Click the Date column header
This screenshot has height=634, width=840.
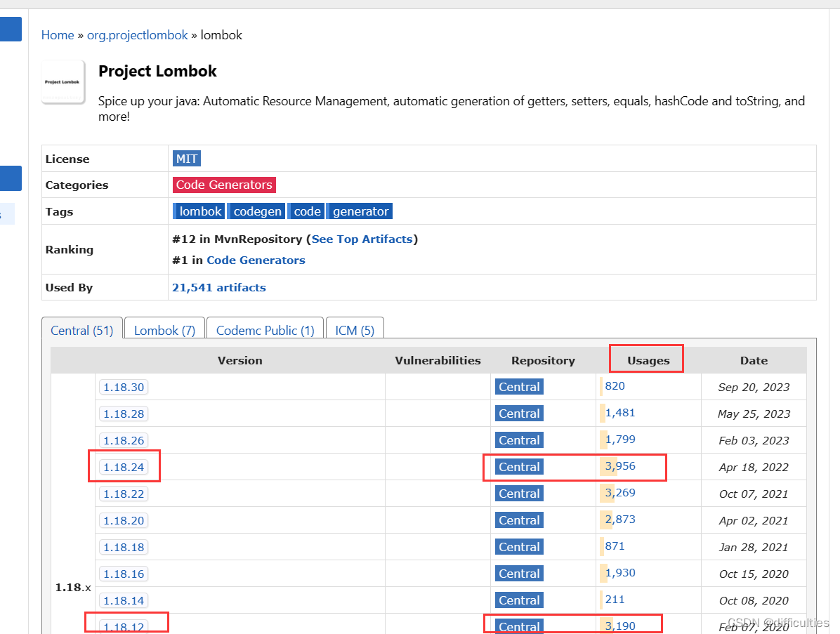pyautogui.click(x=754, y=361)
